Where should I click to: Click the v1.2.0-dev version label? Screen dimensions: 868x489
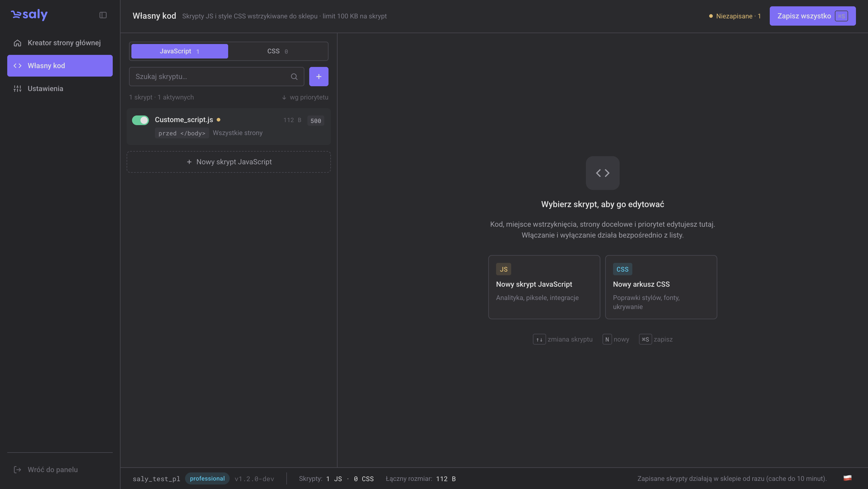pos(254,479)
